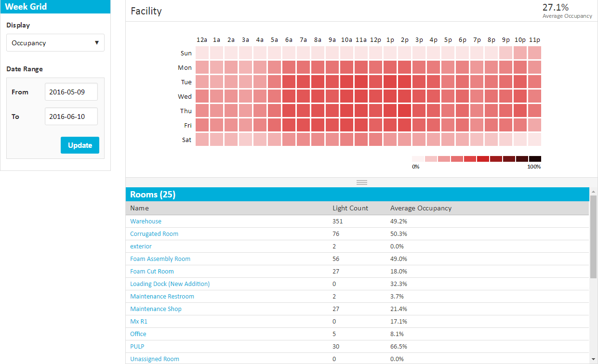
Task: Click the scrollbar up arrow
Action: click(593, 192)
